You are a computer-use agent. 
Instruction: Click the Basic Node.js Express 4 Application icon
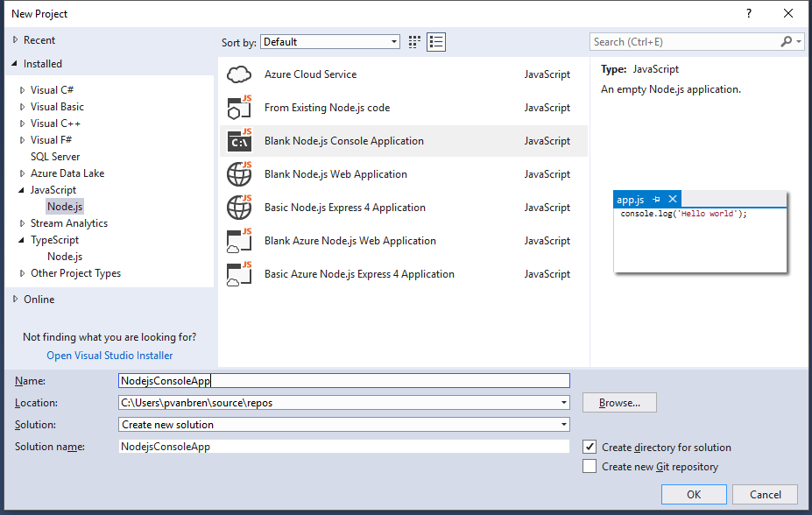(239, 208)
